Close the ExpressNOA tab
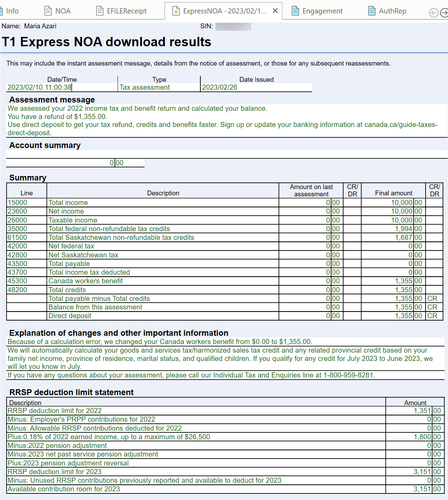Image resolution: width=448 pixels, height=500 pixels. tap(275, 11)
